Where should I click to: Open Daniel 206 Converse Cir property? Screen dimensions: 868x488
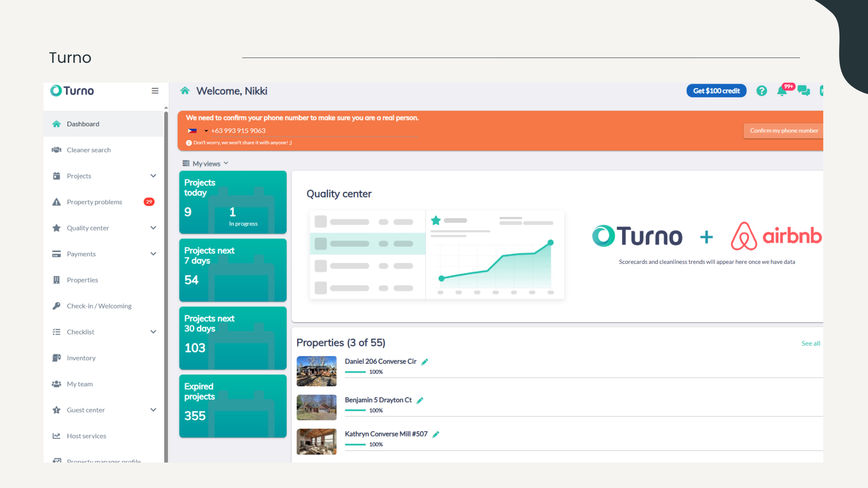381,361
